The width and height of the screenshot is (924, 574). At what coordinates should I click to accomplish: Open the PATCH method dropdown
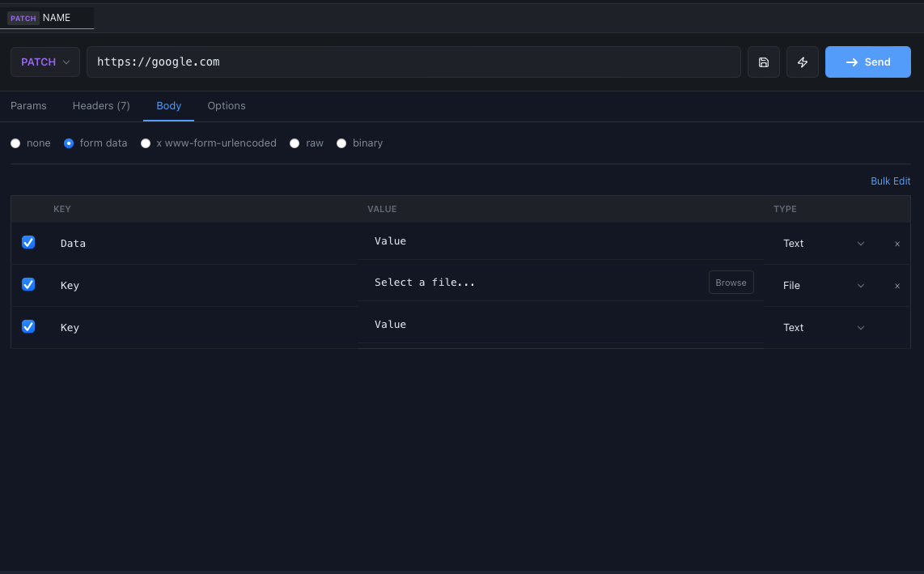[45, 62]
